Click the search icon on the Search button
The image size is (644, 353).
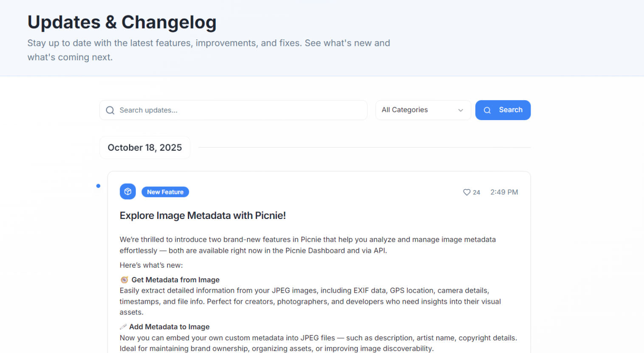click(487, 110)
